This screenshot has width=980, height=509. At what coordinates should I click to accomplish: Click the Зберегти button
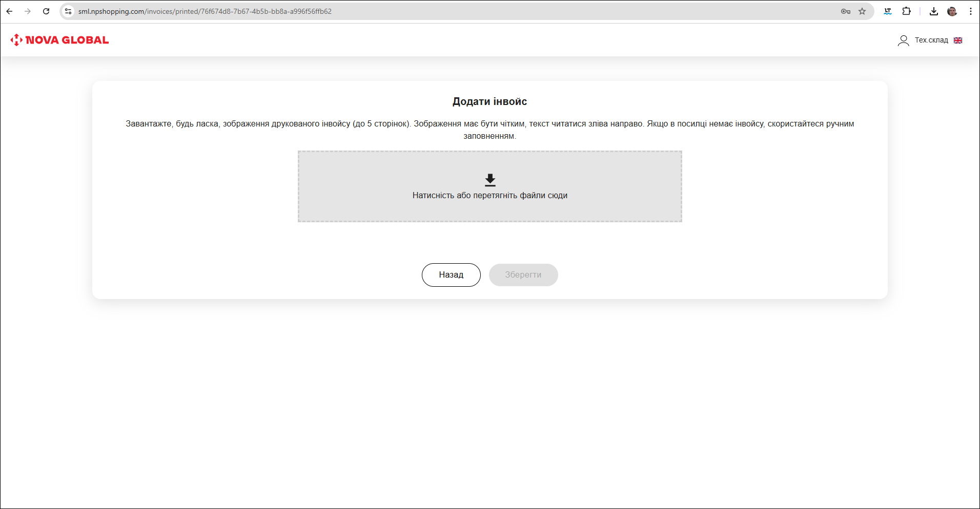coord(523,275)
